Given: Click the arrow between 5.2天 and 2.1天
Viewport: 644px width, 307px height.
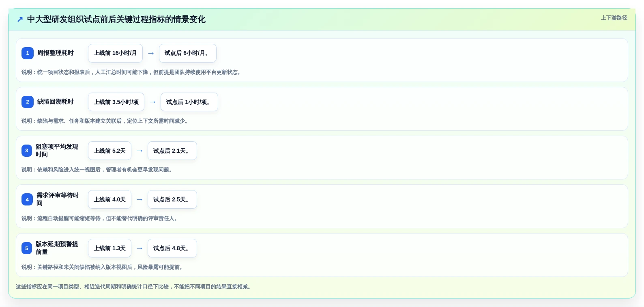Looking at the screenshot, I should 140,151.
